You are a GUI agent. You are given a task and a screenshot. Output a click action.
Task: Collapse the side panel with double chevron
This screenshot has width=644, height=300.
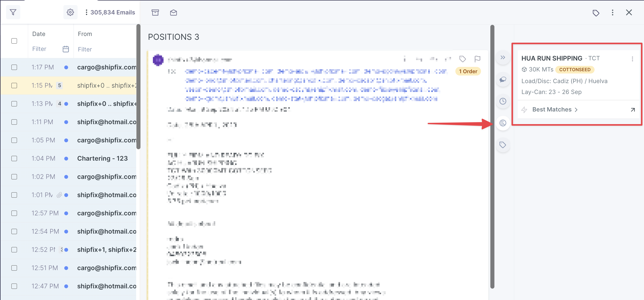click(503, 58)
